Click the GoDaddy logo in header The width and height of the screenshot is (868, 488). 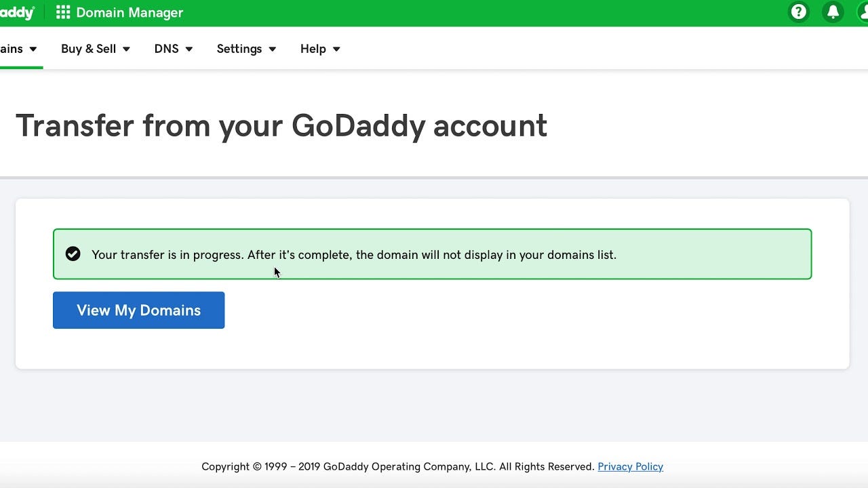click(x=17, y=12)
